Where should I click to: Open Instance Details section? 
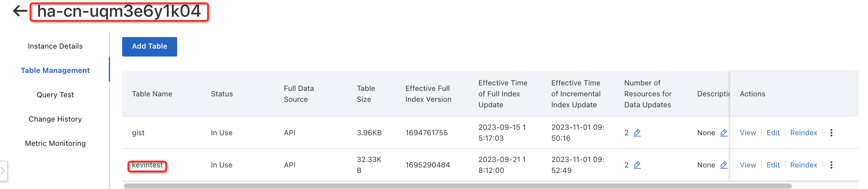[55, 46]
